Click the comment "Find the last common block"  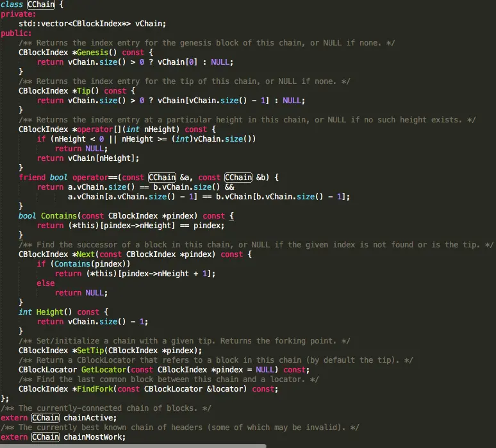pos(169,379)
